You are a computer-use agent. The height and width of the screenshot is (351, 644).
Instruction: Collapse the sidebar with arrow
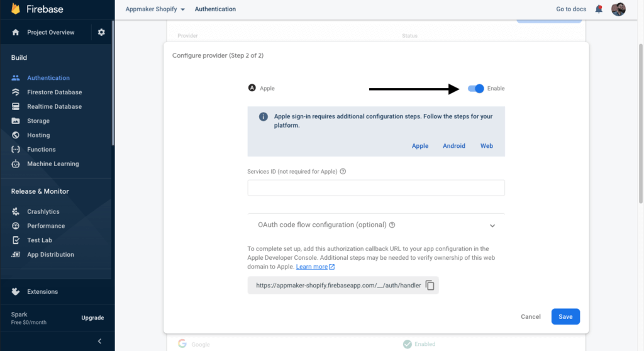pos(99,341)
